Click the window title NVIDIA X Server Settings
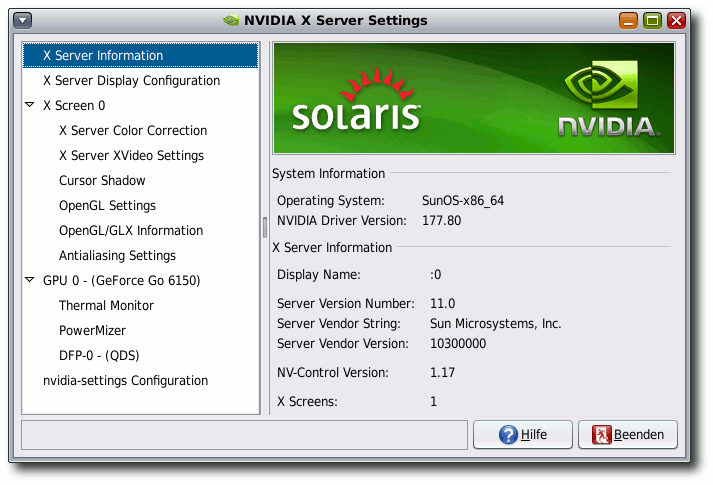This screenshot has height=485, width=713. [336, 20]
